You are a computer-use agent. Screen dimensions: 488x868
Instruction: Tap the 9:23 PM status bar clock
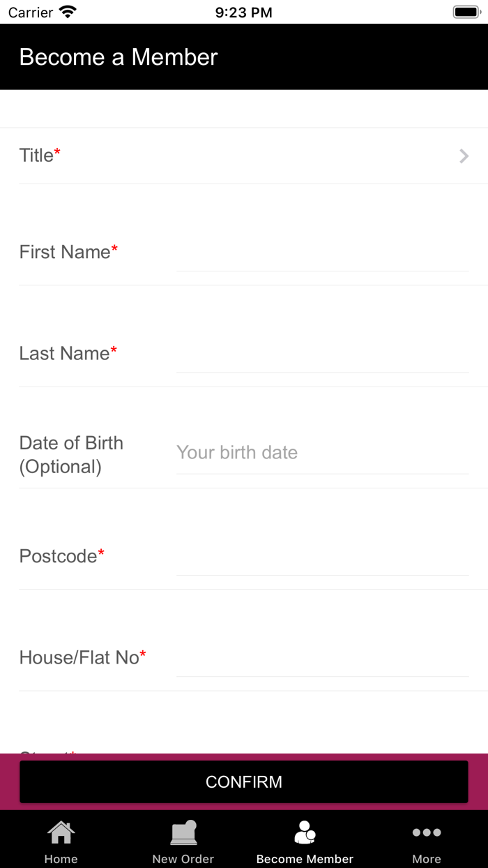point(243,12)
